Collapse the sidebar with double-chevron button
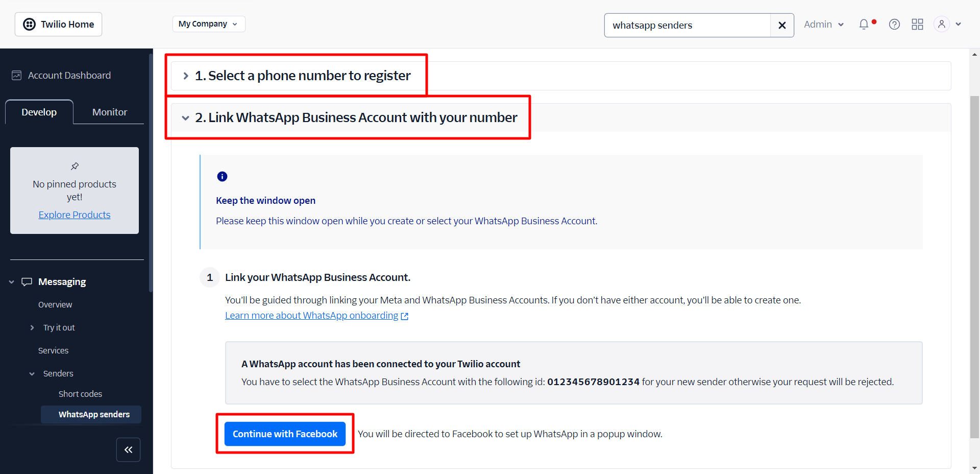This screenshot has width=980, height=474. 128,449
